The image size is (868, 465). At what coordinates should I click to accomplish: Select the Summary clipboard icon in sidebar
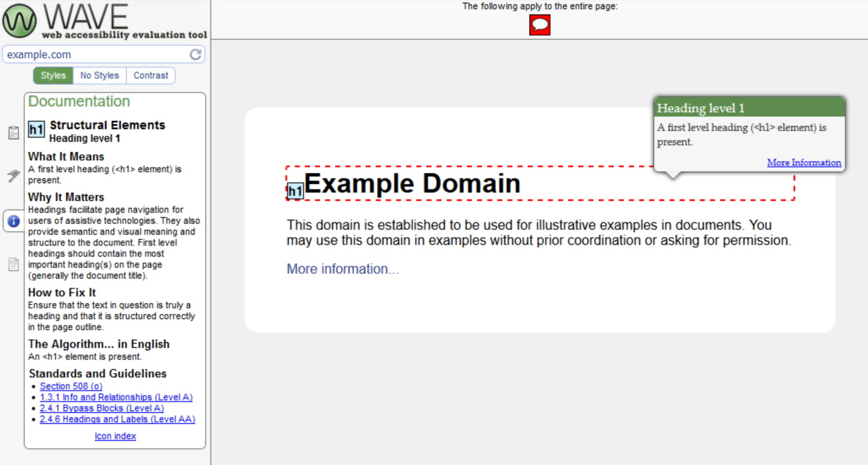click(12, 132)
